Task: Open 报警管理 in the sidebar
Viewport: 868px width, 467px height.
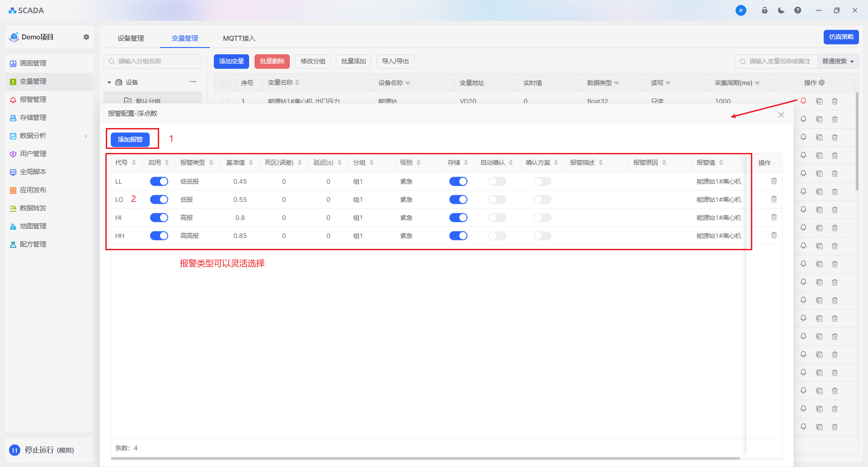Action: tap(33, 100)
